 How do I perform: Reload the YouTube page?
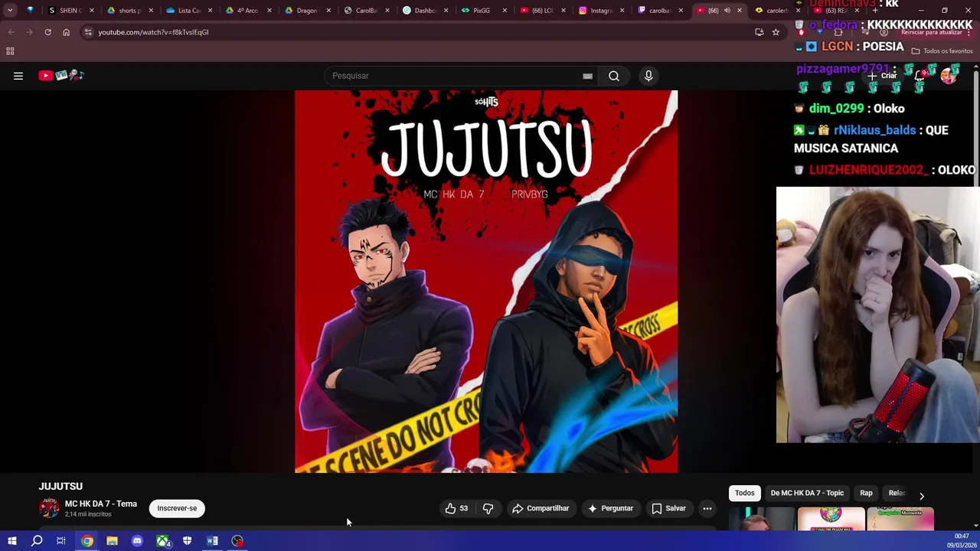[47, 32]
